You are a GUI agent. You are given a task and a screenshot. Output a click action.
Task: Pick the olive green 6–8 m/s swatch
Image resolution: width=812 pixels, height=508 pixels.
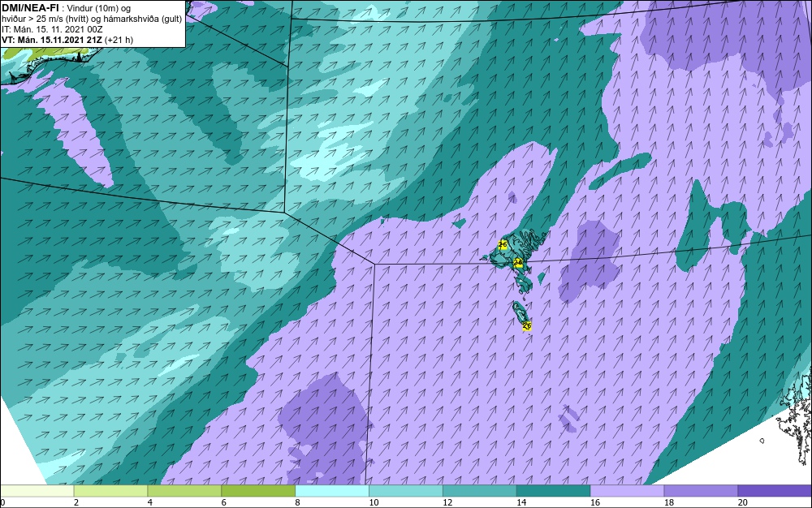click(258, 490)
